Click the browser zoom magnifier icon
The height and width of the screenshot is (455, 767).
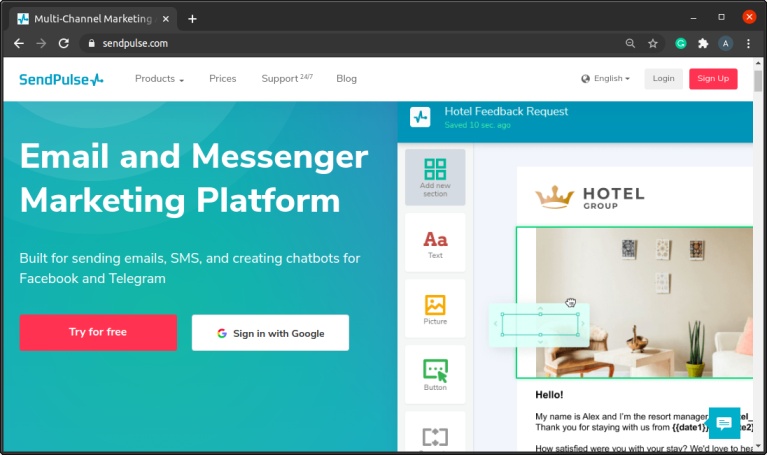pyautogui.click(x=630, y=44)
